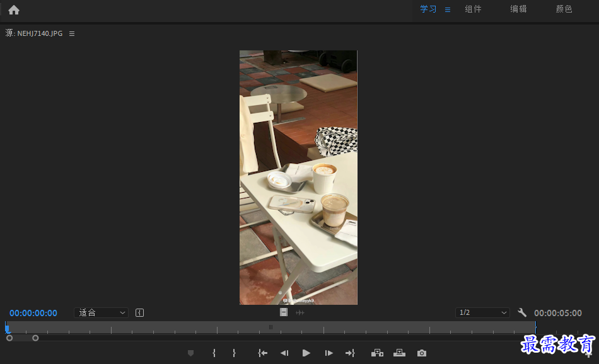Click the source preview image

point(298,178)
